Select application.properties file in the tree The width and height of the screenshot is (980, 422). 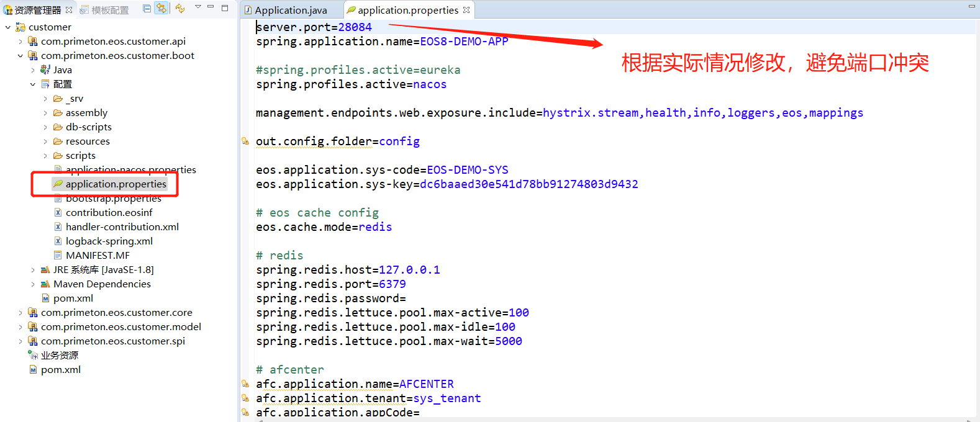click(116, 184)
